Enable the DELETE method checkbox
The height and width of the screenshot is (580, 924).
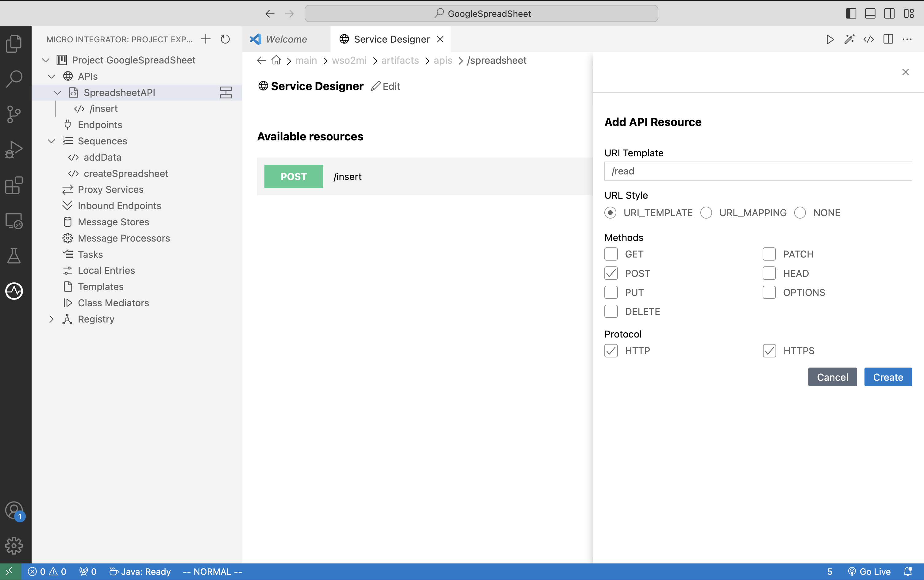coord(611,311)
